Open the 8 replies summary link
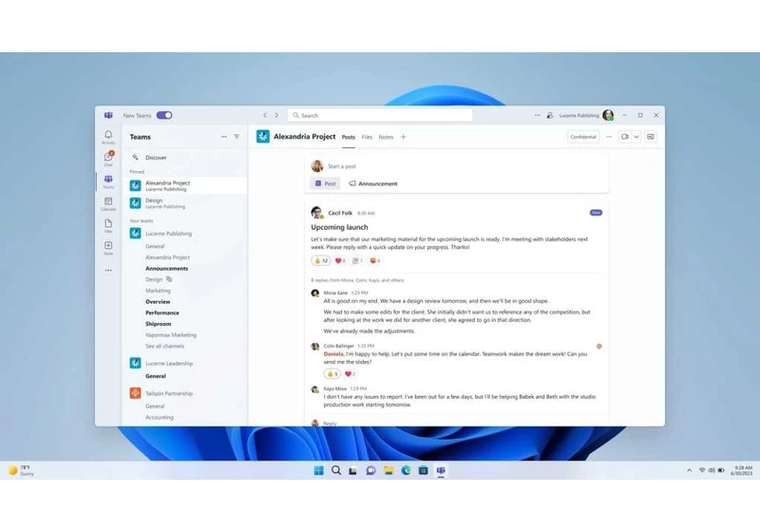The width and height of the screenshot is (760, 532). tap(357, 280)
